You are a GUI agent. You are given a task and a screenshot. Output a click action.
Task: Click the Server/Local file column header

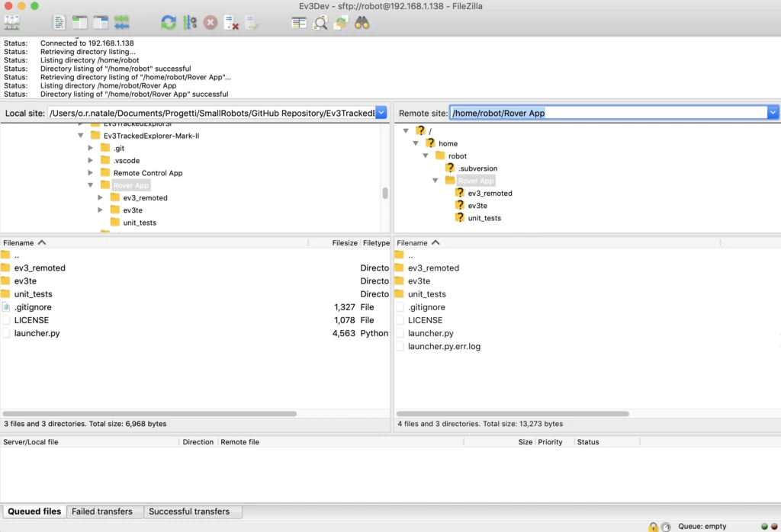90,442
